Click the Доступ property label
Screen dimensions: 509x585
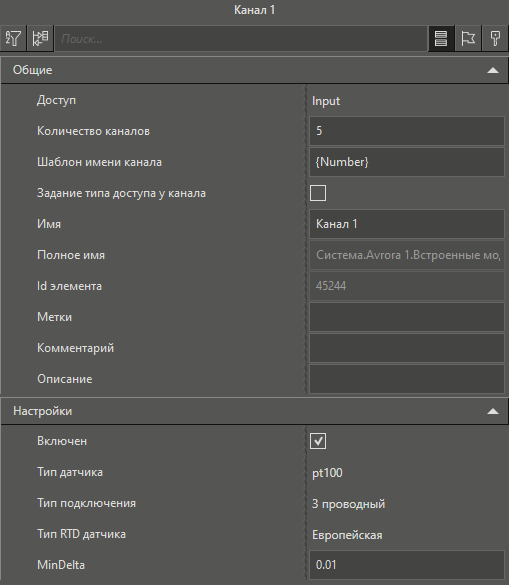click(56, 100)
